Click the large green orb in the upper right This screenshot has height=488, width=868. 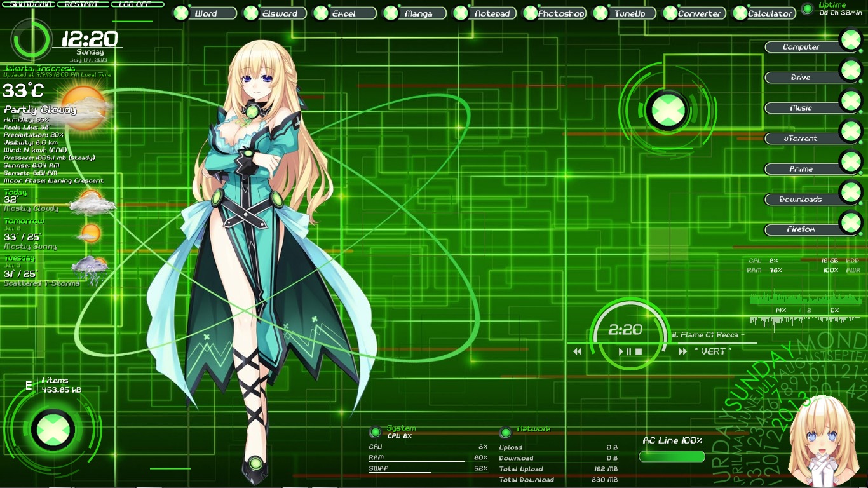point(667,111)
